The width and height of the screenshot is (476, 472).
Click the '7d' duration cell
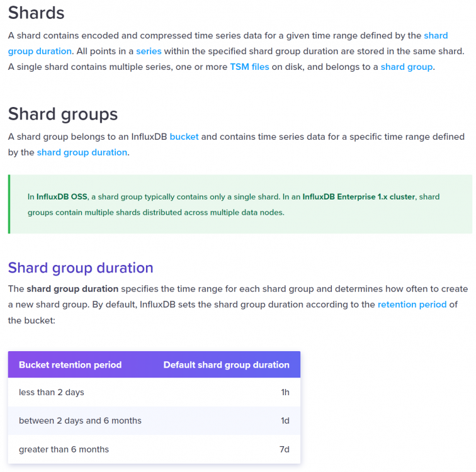284,449
